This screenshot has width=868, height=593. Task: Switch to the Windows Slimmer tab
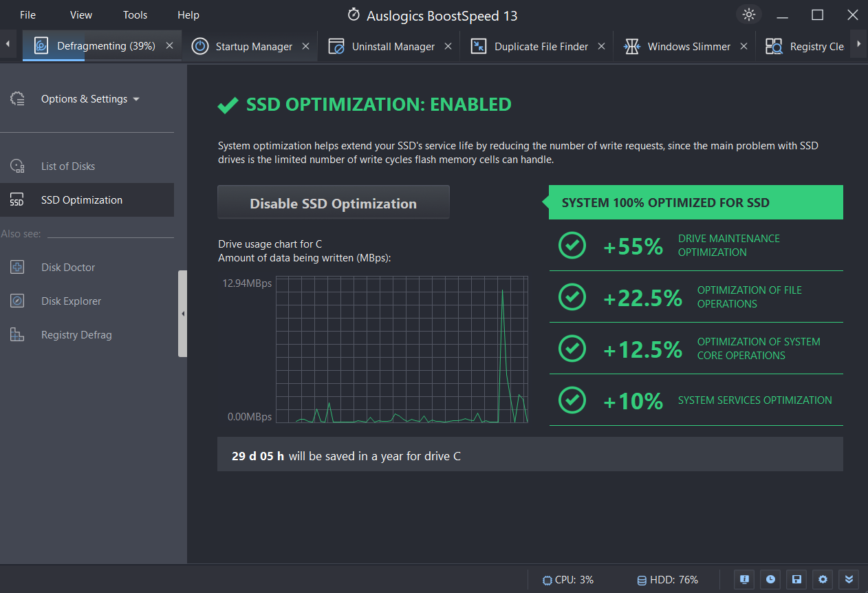(x=688, y=47)
